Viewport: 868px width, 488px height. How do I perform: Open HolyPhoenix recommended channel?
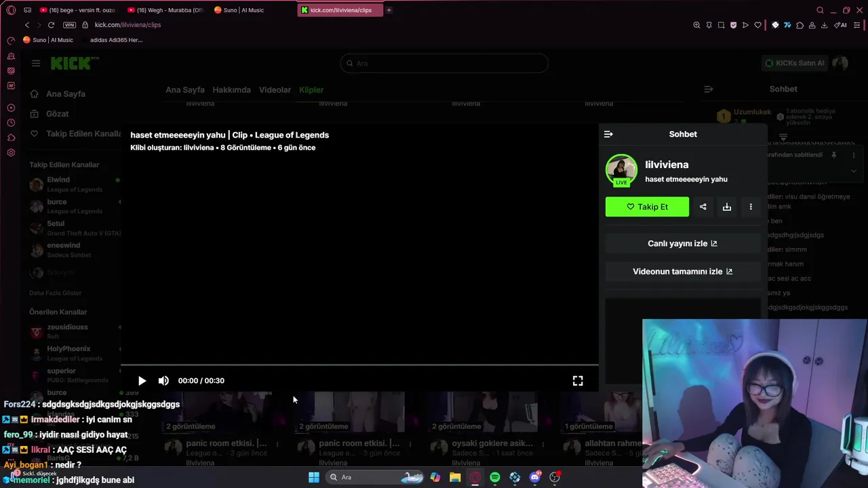75,353
